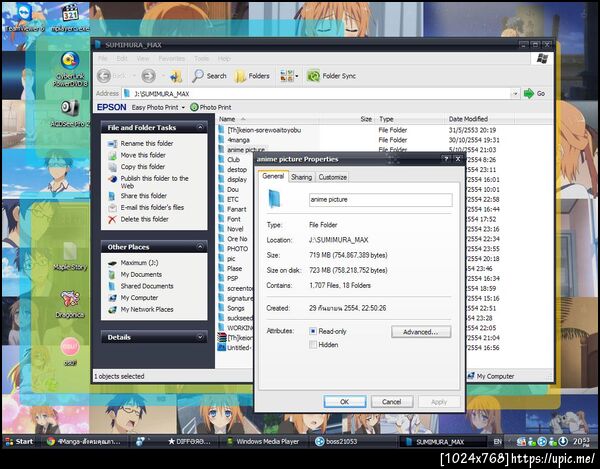
Task: Open the Dragonica desktop icon
Action: (x=70, y=304)
